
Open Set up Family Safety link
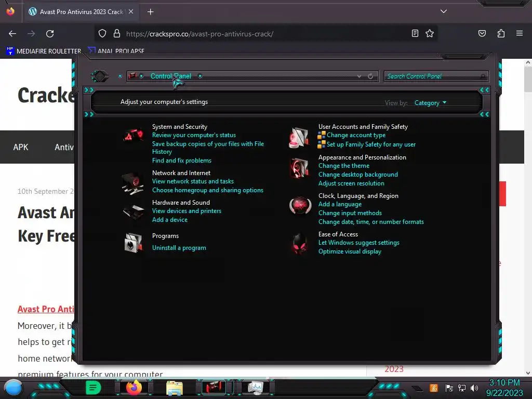371,144
